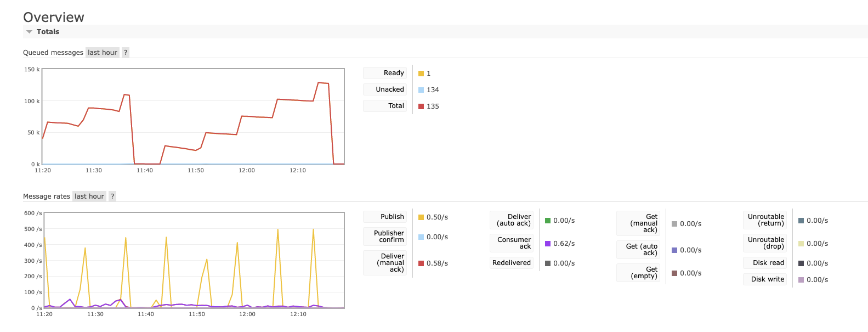Click the Publisher confirm blue swatch
868x332 pixels.
[x=421, y=237]
